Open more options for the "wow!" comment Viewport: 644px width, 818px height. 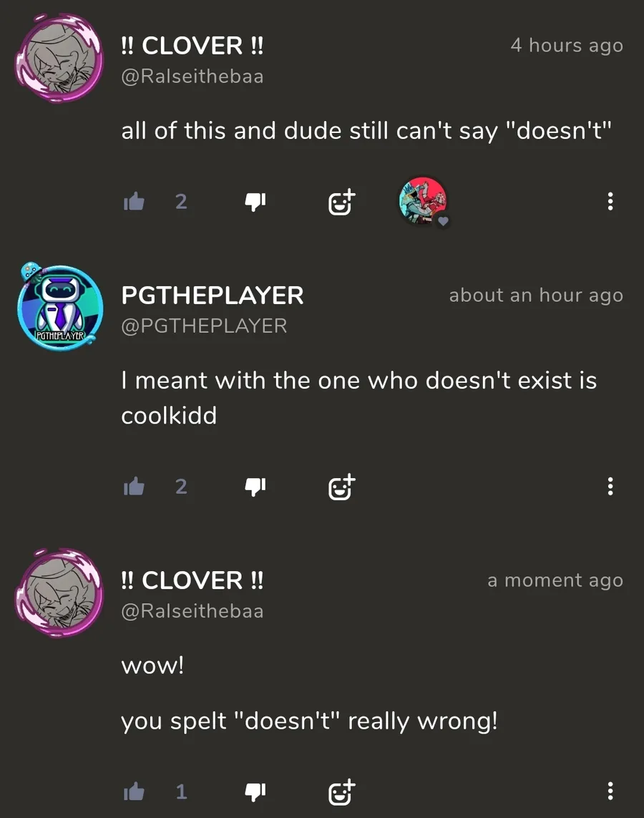click(x=610, y=792)
